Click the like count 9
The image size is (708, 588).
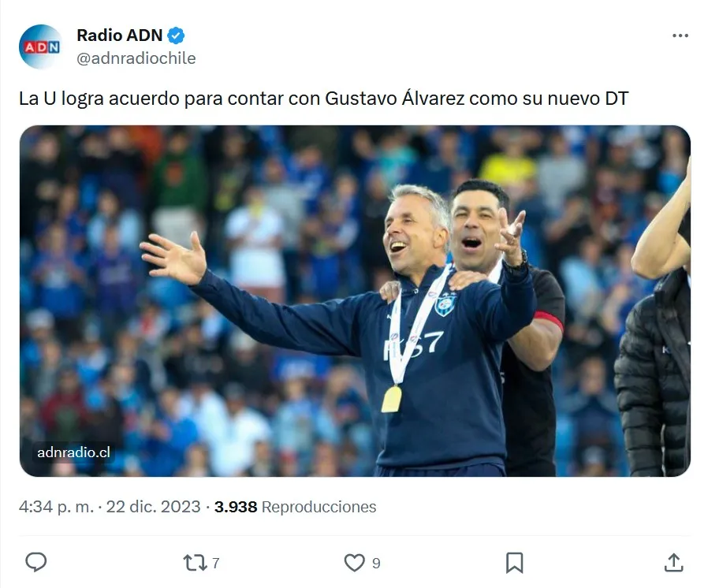click(376, 564)
